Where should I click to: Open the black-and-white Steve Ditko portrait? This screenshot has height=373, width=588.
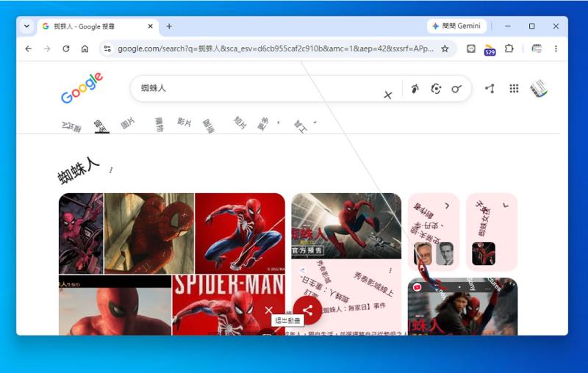pyautogui.click(x=445, y=254)
